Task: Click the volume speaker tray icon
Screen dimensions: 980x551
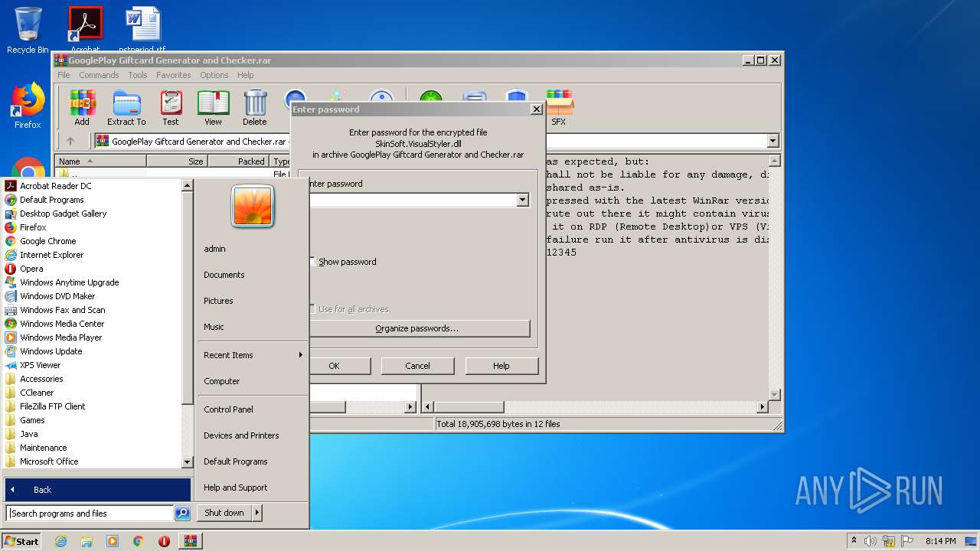Action: [871, 541]
